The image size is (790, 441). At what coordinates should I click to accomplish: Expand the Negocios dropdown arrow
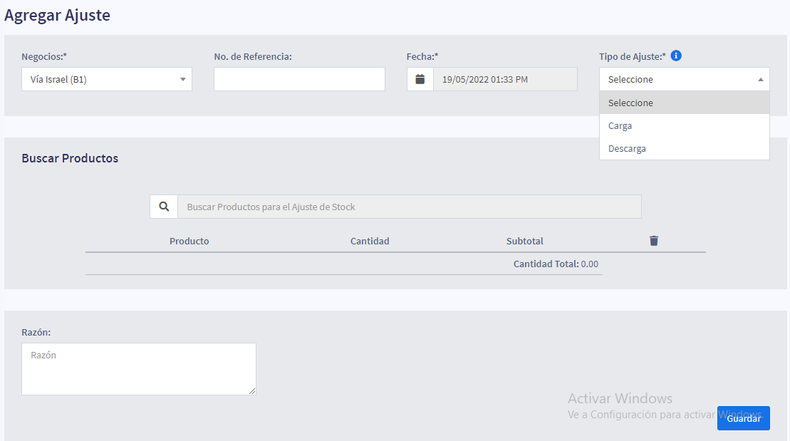(183, 79)
